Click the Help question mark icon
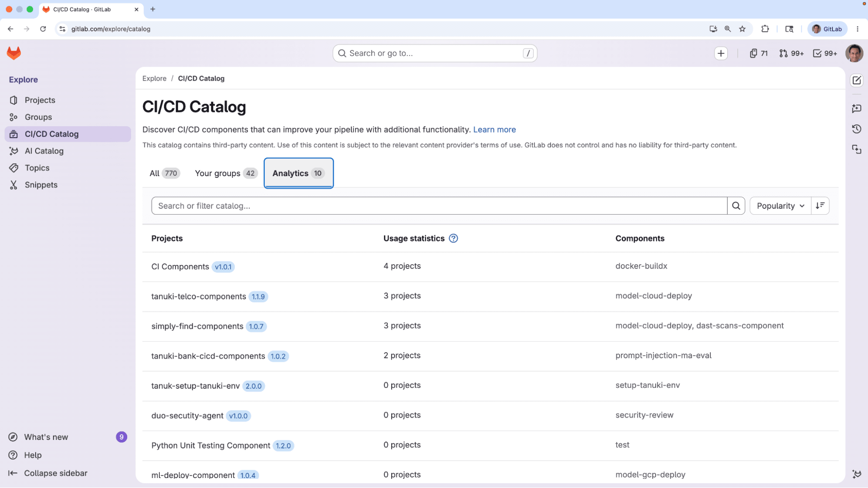Image resolution: width=868 pixels, height=488 pixels. point(13,455)
